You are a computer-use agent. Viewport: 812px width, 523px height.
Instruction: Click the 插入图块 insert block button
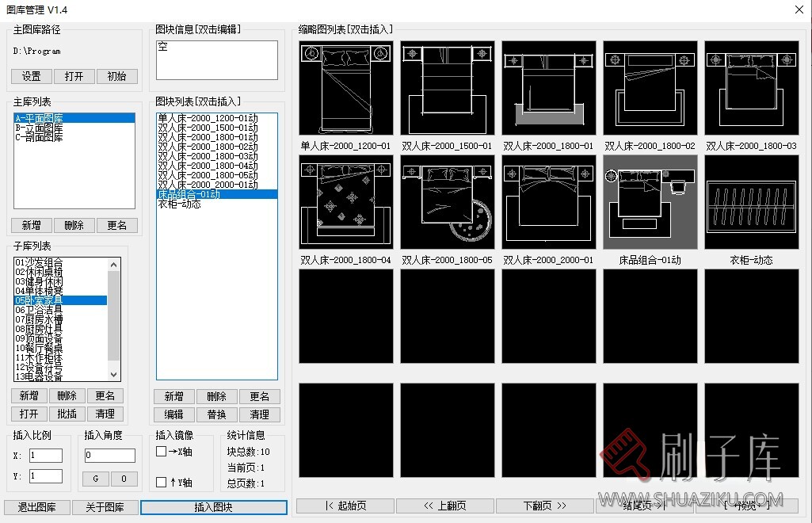coord(213,506)
